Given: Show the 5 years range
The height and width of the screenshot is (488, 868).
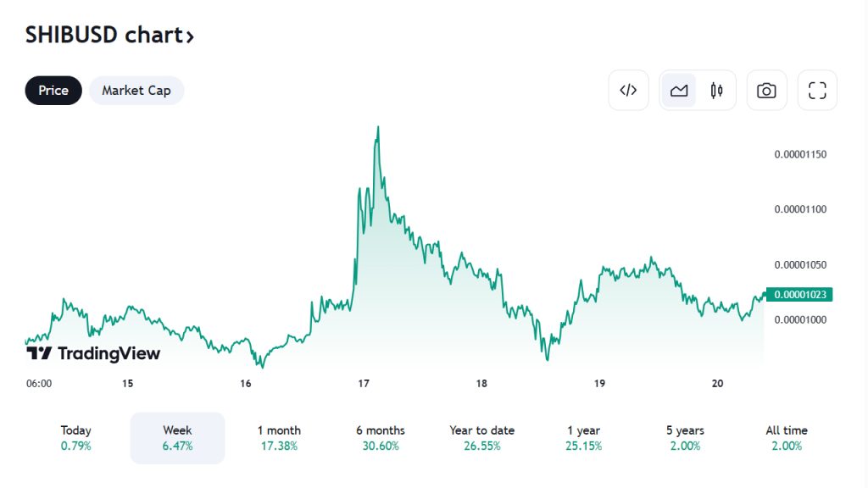Looking at the screenshot, I should [x=685, y=438].
